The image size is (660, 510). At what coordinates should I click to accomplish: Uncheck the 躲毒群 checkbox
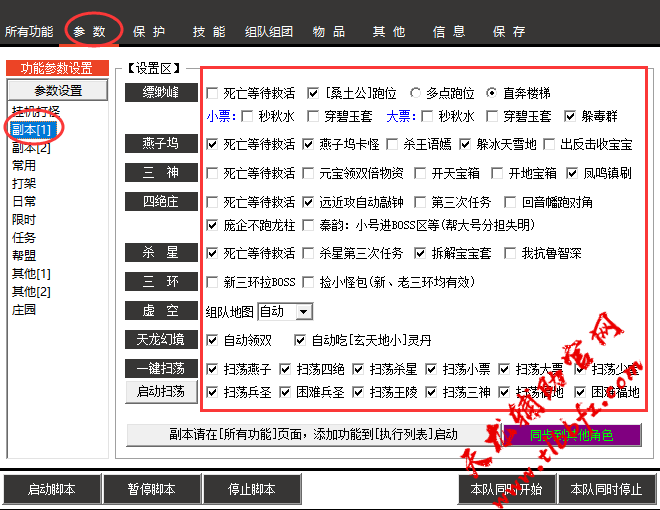click(x=570, y=116)
